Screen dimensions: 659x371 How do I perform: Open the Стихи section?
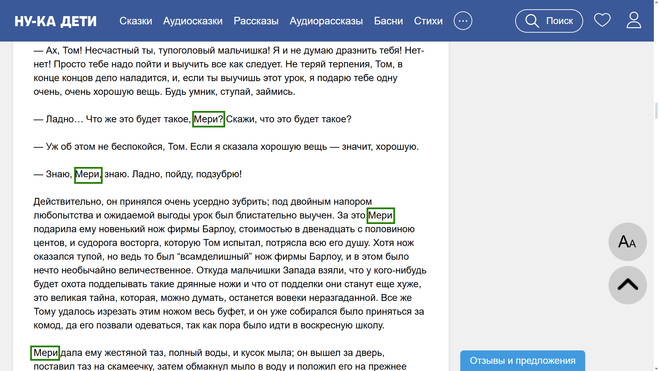[x=428, y=21]
